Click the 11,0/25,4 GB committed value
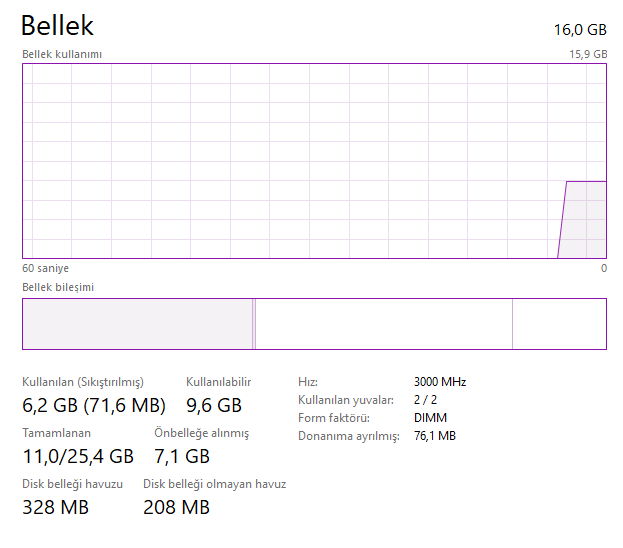 pyautogui.click(x=78, y=457)
